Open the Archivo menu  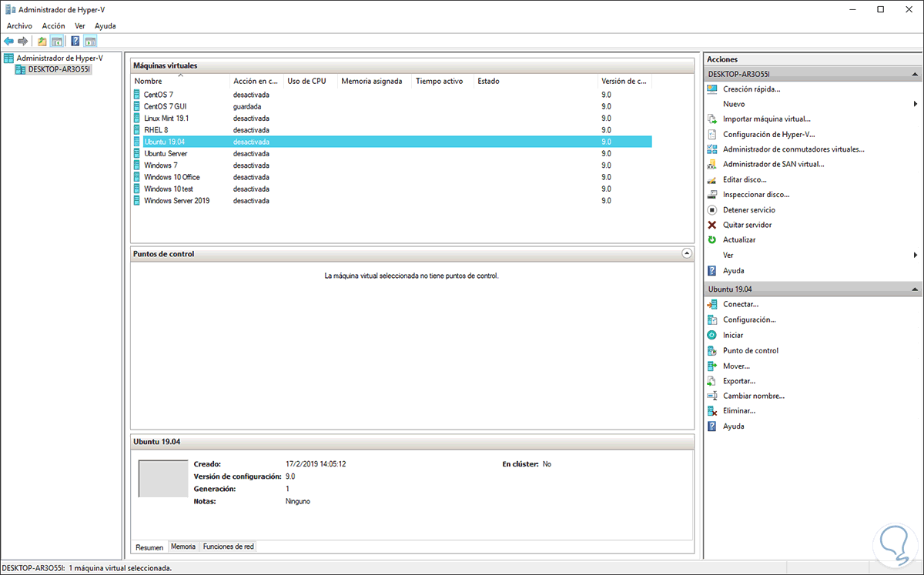[x=19, y=25]
